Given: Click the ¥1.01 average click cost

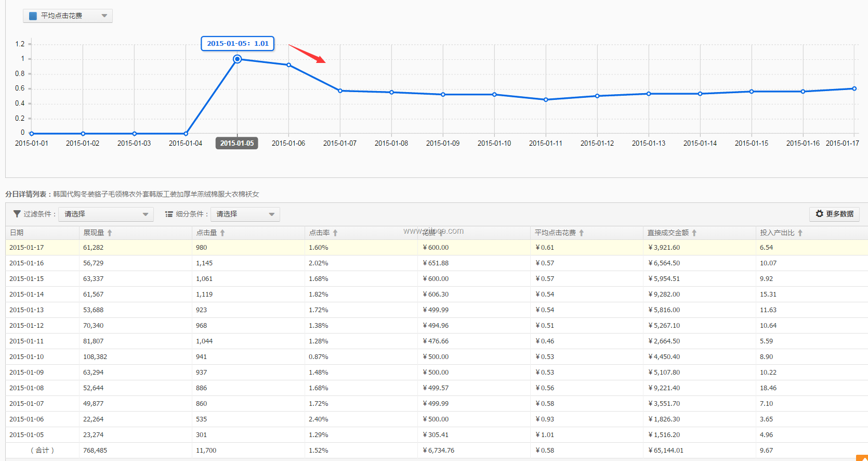Looking at the screenshot, I should [x=545, y=435].
